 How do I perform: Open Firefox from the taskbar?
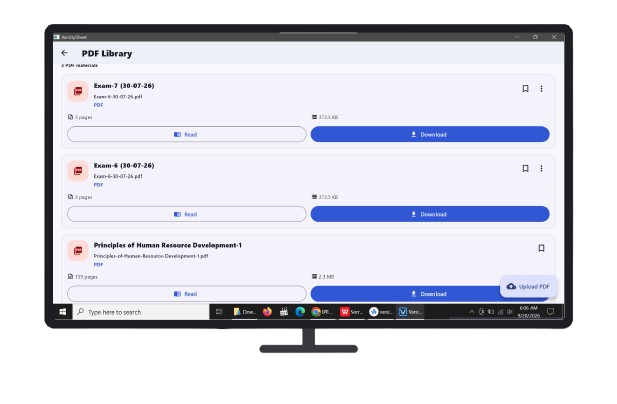pos(267,312)
